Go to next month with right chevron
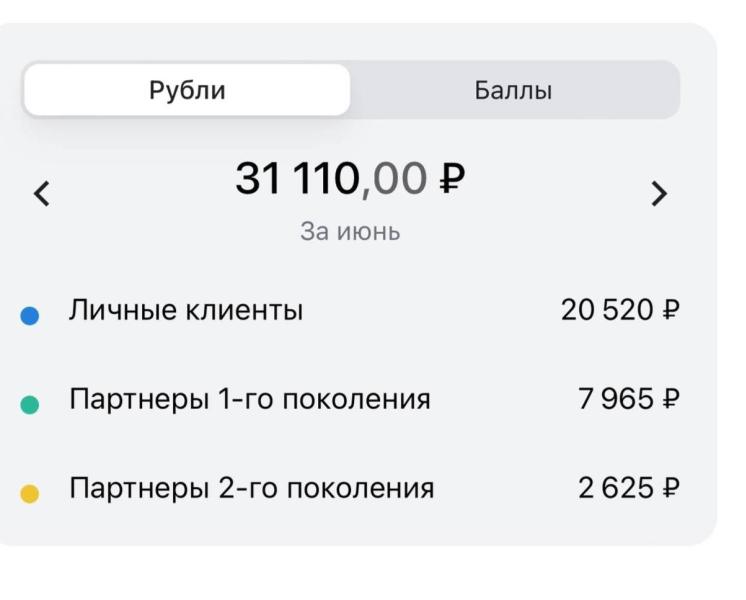This screenshot has width=746, height=600. click(x=659, y=194)
